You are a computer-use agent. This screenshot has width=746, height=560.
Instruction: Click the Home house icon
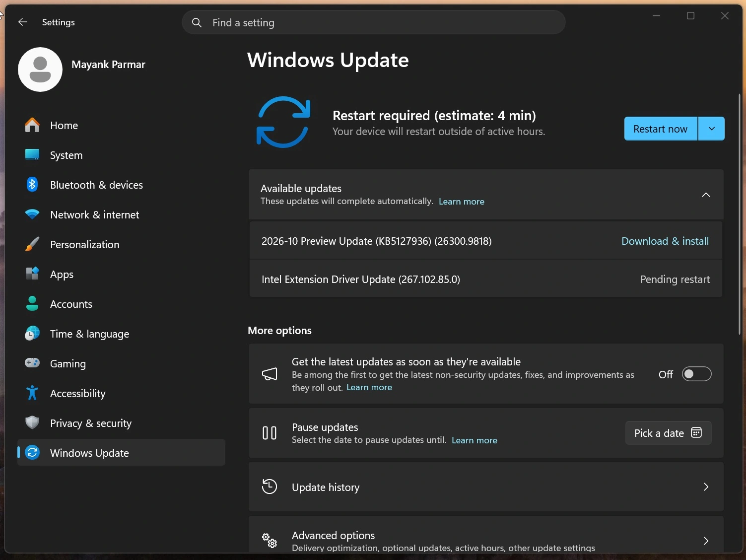click(x=32, y=125)
